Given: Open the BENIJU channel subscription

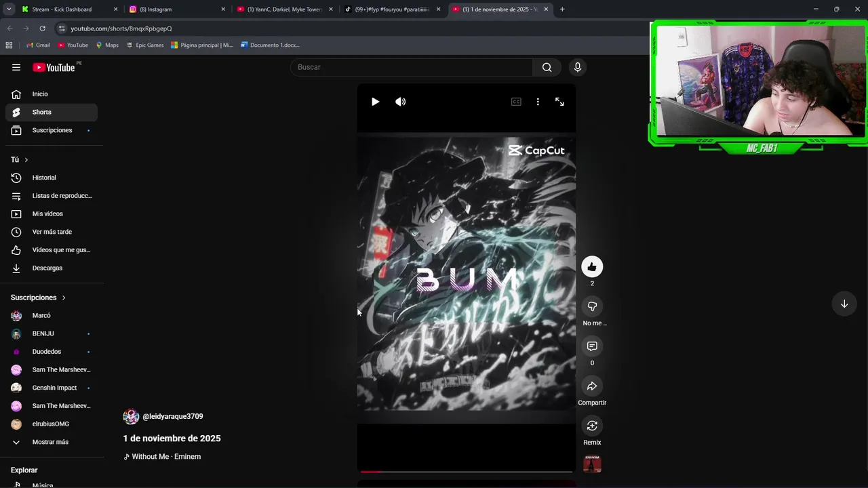Looking at the screenshot, I should point(52,333).
